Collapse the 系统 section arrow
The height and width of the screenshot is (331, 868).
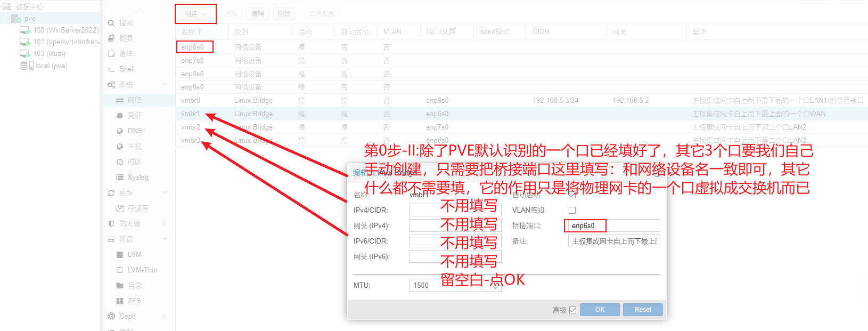pyautogui.click(x=165, y=85)
